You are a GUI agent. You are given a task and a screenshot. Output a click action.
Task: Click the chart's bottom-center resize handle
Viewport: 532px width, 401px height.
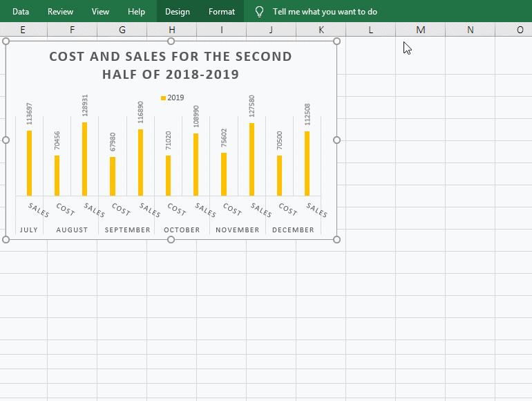171,239
